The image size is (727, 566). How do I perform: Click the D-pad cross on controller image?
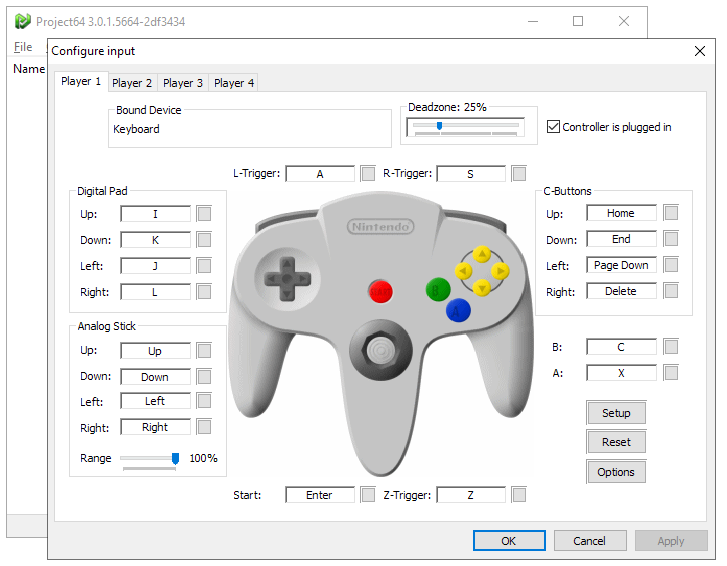[x=287, y=279]
